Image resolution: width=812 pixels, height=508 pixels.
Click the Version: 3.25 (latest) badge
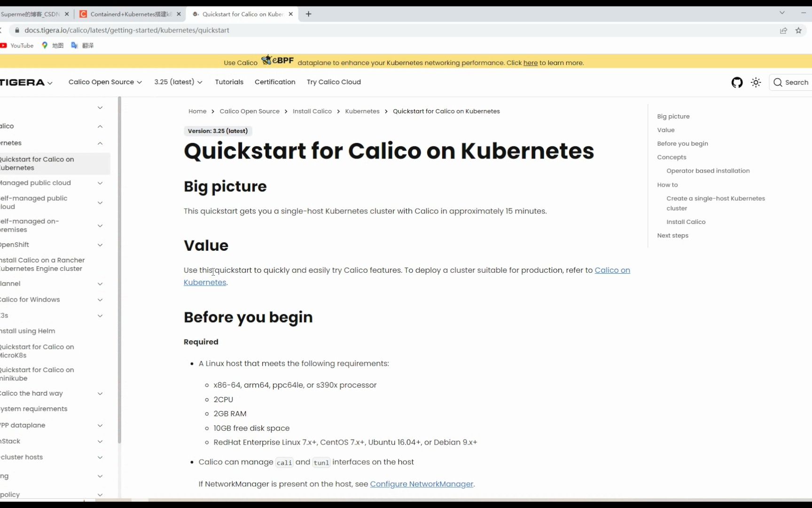218,131
